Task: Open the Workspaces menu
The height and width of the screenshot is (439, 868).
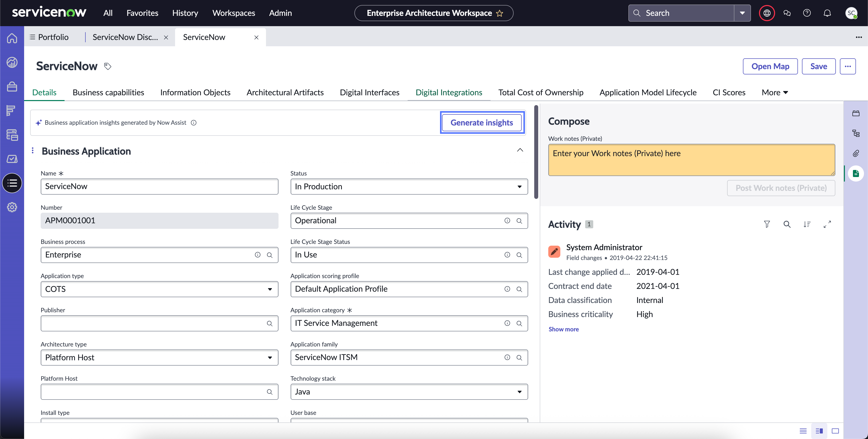Action: [x=234, y=13]
